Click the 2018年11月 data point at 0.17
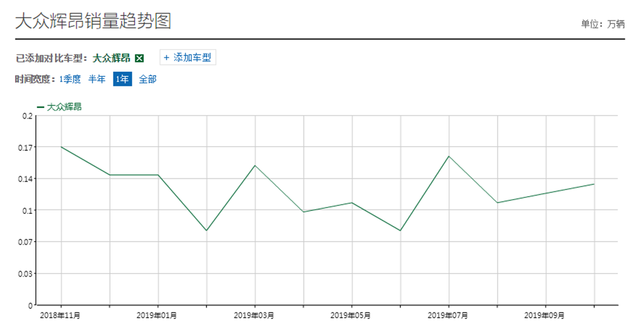The width and height of the screenshot is (644, 329). pyautogui.click(x=61, y=147)
